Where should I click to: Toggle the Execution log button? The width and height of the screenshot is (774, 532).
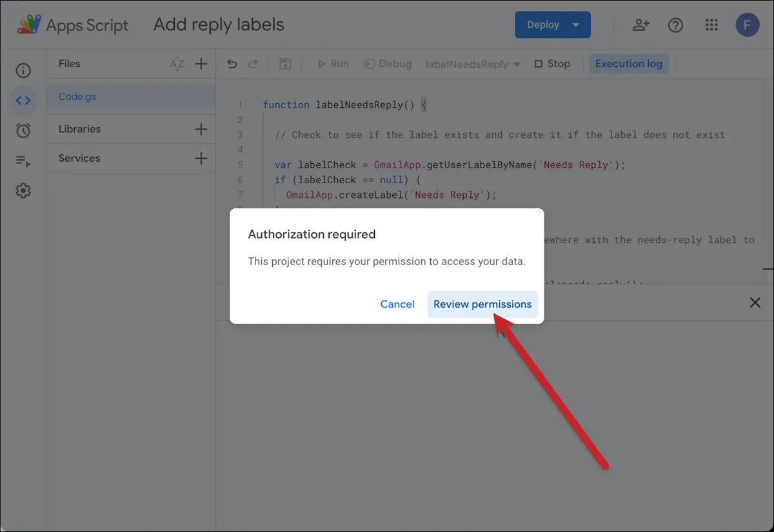click(x=629, y=64)
